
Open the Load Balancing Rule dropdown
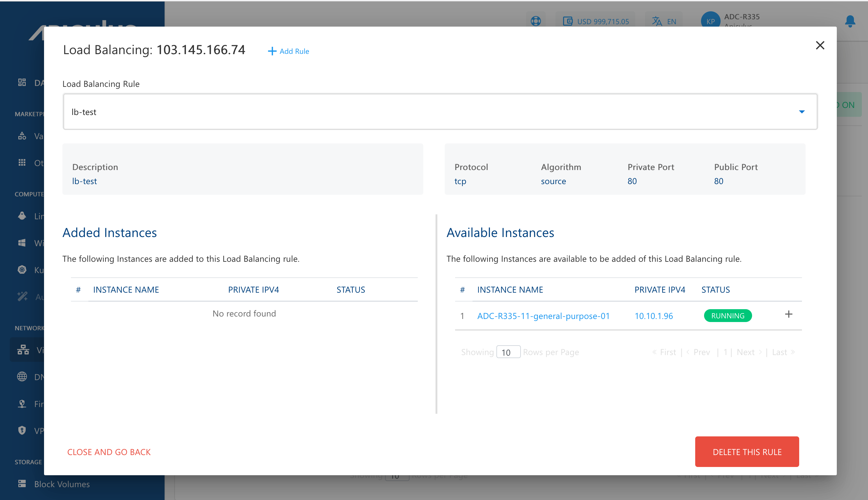click(x=440, y=112)
